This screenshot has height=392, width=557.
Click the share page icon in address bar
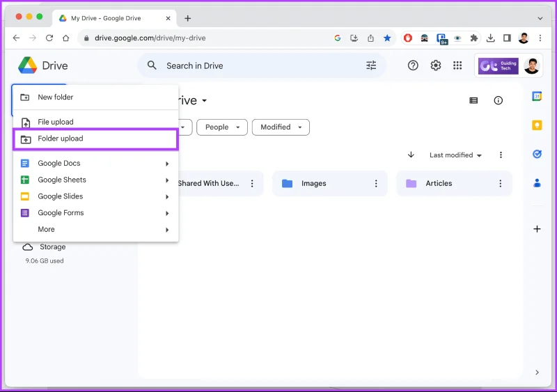[x=370, y=38]
